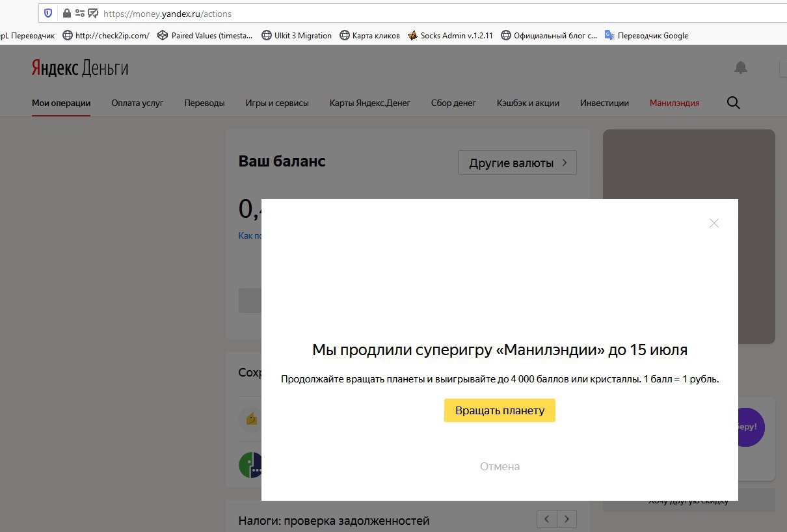The width and height of the screenshot is (787, 532).
Task: Click the permissions icon in address bar
Action: (79, 13)
